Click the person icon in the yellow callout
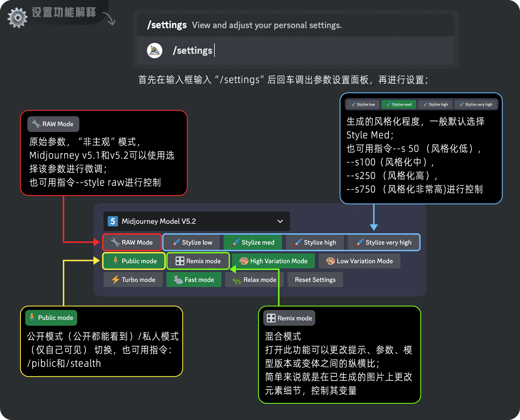This screenshot has width=520, height=420. click(32, 318)
